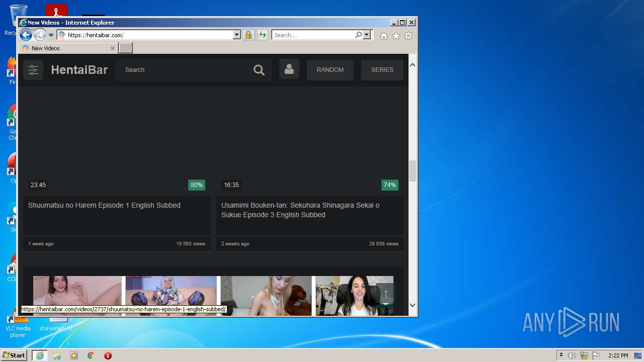Submit search with the magnifier icon

(259, 70)
